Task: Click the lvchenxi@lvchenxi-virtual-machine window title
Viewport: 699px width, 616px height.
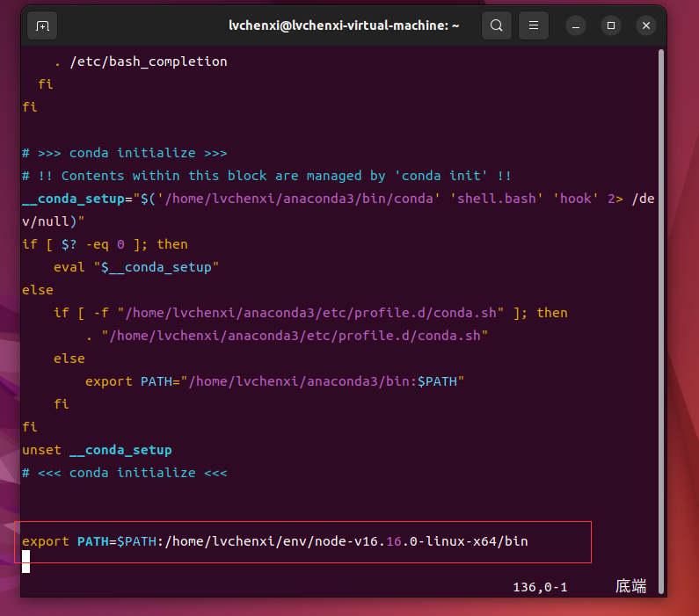Action: tap(344, 26)
